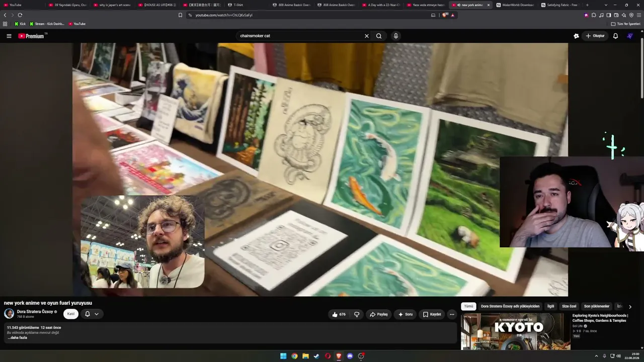This screenshot has width=644, height=362.
Task: Open a new browser tab
Action: [587, 5]
